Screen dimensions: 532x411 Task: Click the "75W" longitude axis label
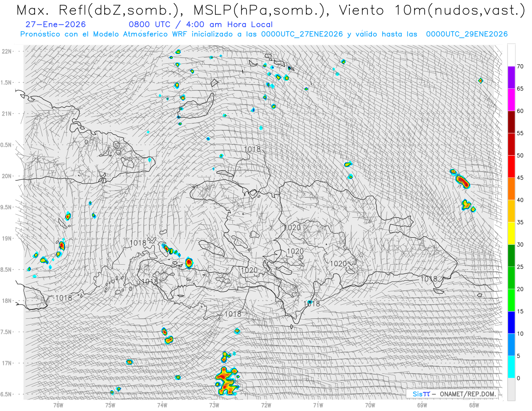(110, 405)
